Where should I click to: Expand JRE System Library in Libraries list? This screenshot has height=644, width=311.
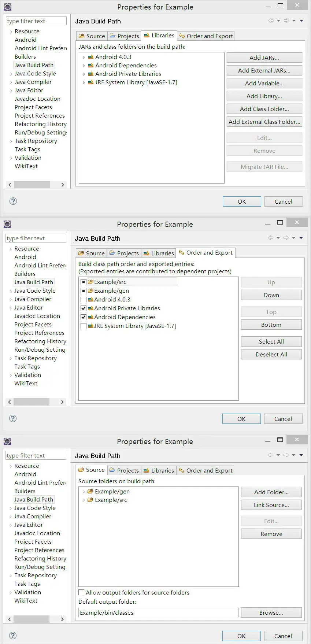coord(84,82)
